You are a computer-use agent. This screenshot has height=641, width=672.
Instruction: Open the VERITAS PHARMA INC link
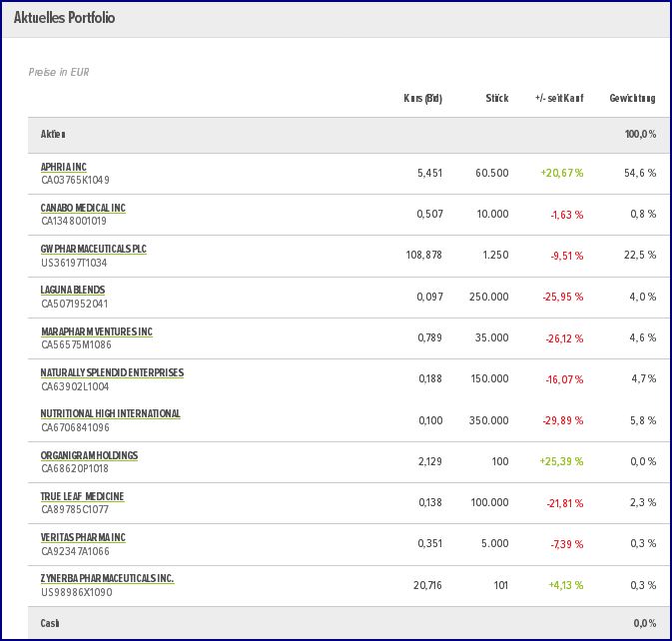83,537
